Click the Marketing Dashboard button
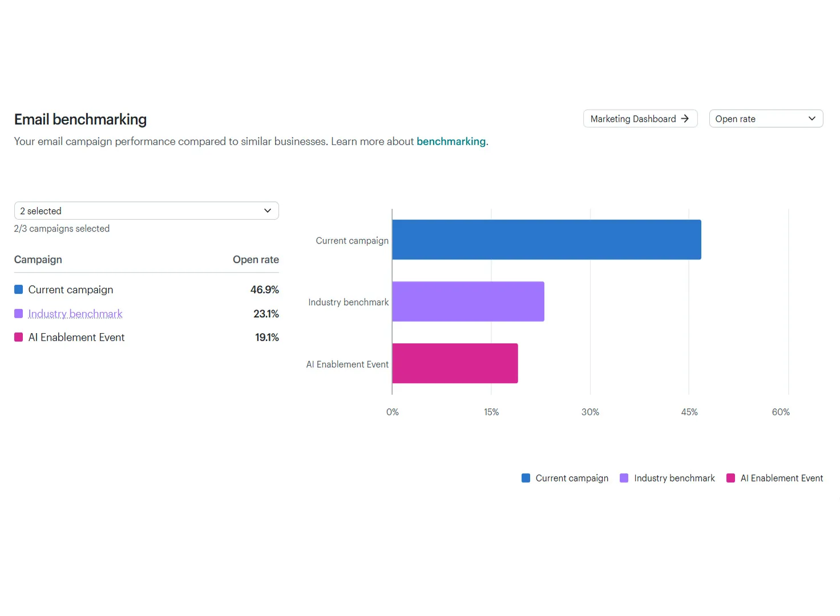Screen dimensions: 840x616 [x=640, y=119]
